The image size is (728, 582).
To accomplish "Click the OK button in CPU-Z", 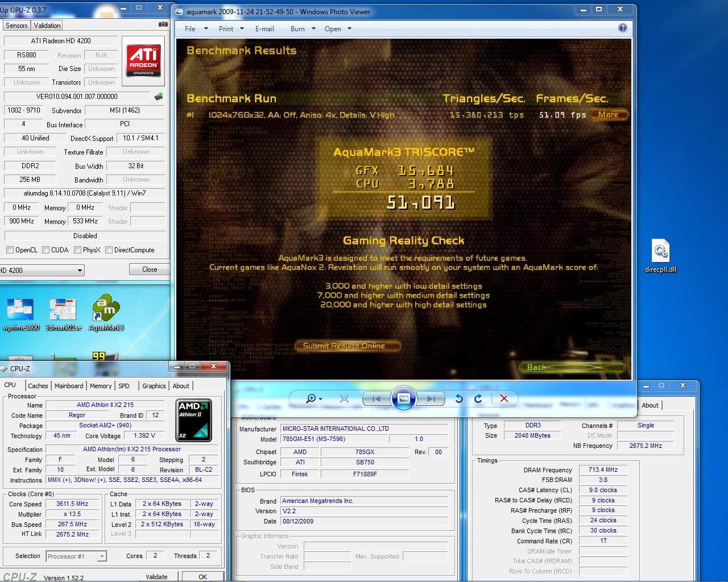I will pyautogui.click(x=203, y=576).
